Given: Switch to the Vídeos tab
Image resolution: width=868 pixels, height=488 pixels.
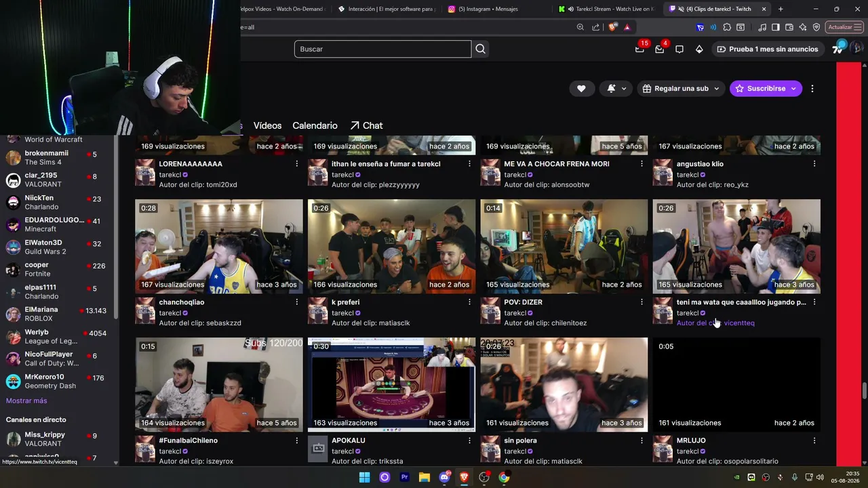Looking at the screenshot, I should point(267,125).
